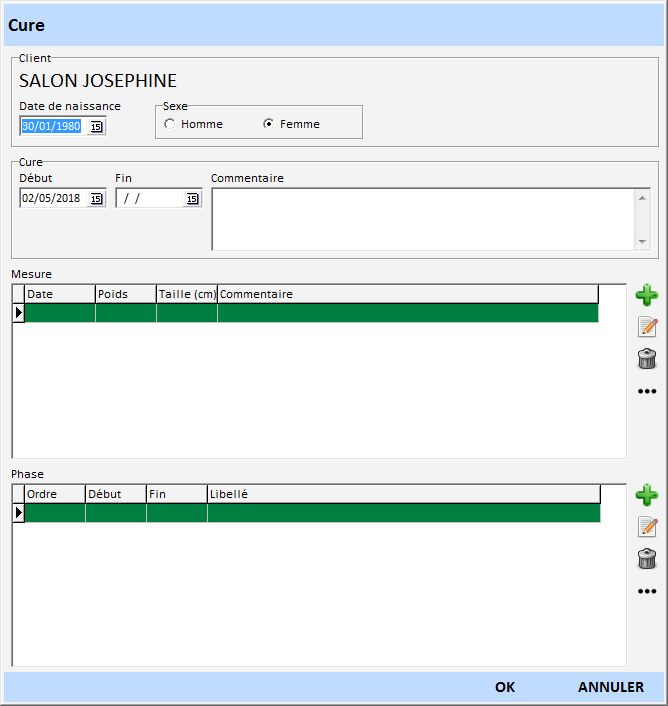Add a new Phase with the green plus
The height and width of the screenshot is (706, 668).
pos(646,495)
